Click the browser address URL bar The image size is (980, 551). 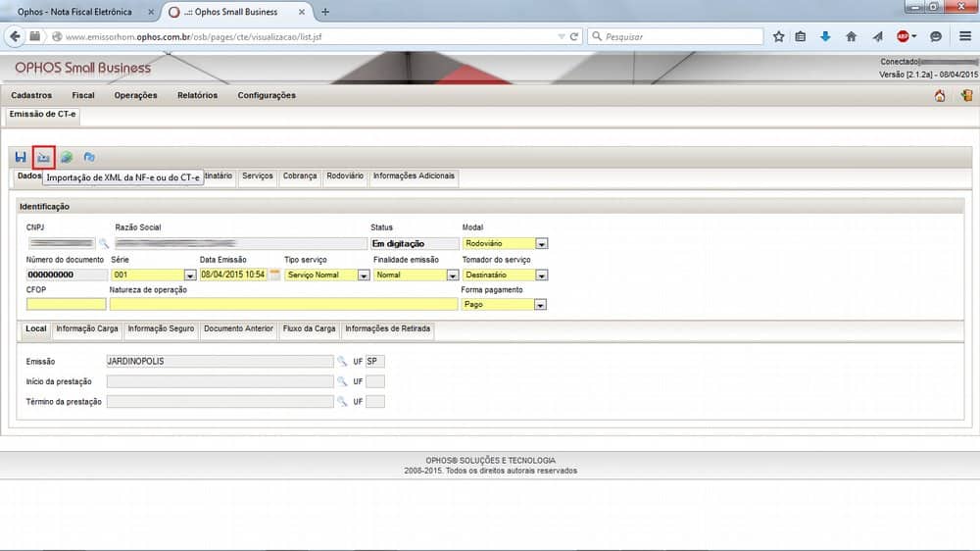[x=306, y=37]
